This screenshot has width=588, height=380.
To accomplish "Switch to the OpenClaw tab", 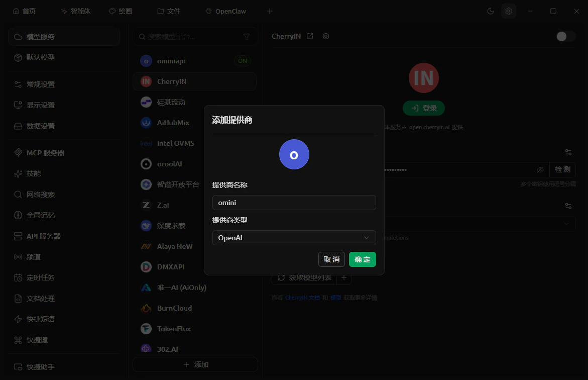I will point(226,11).
